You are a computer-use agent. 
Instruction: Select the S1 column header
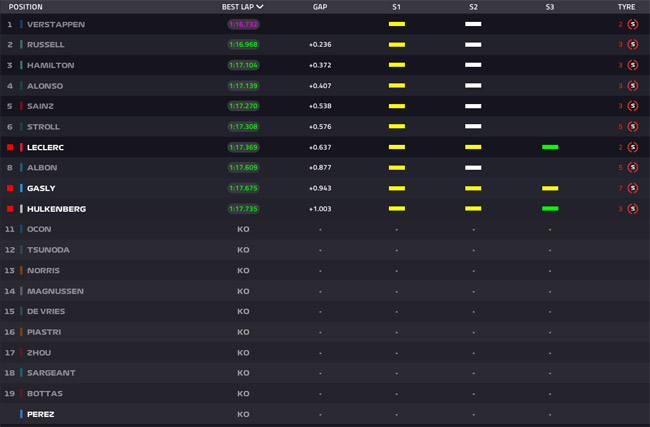click(x=396, y=7)
